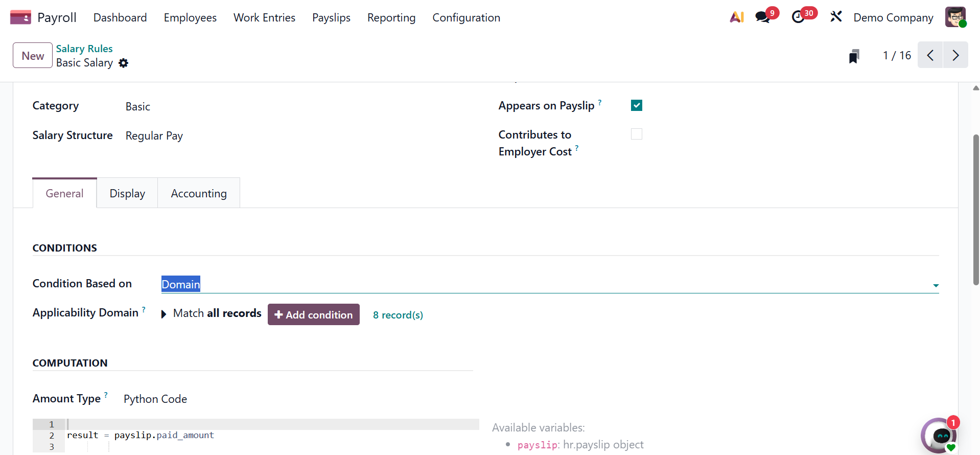980x455 pixels.
Task: Switch to the Accounting tab
Action: pos(199,193)
